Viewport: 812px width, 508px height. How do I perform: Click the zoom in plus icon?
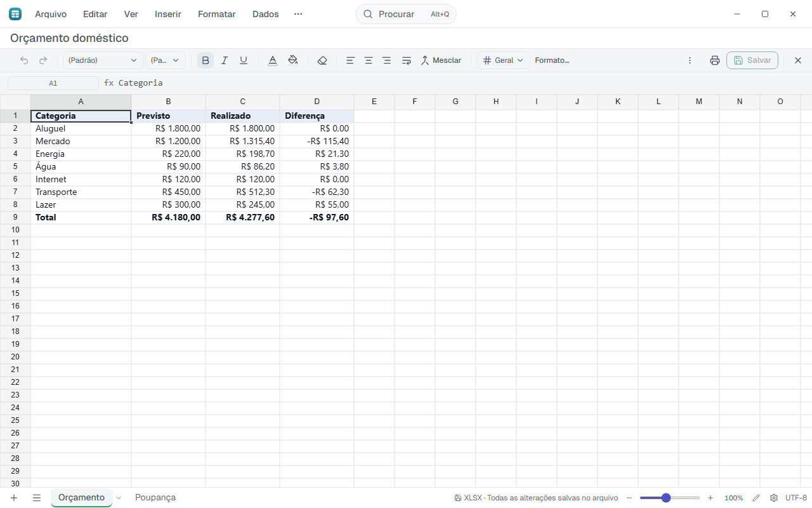pyautogui.click(x=710, y=498)
